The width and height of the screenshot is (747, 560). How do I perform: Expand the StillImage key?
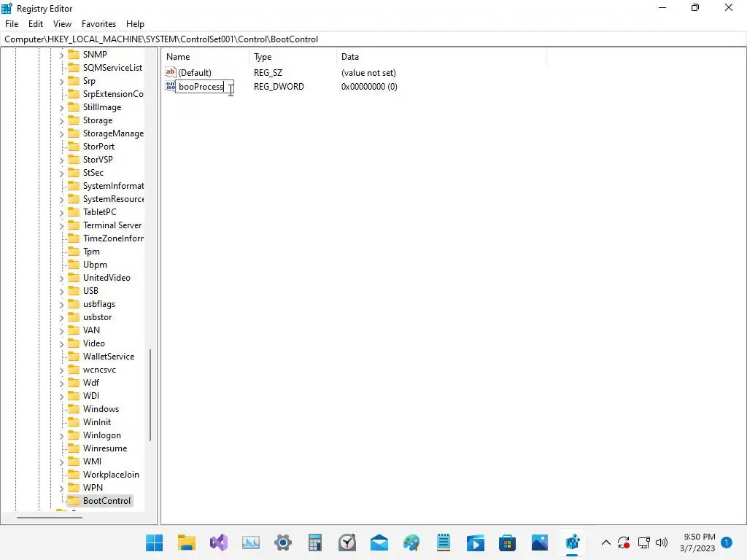tap(61, 108)
